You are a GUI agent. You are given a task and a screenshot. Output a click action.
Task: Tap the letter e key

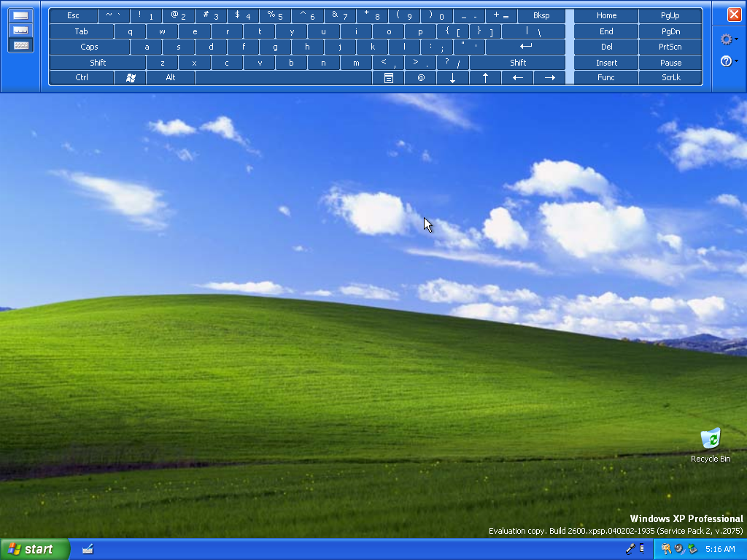(194, 31)
